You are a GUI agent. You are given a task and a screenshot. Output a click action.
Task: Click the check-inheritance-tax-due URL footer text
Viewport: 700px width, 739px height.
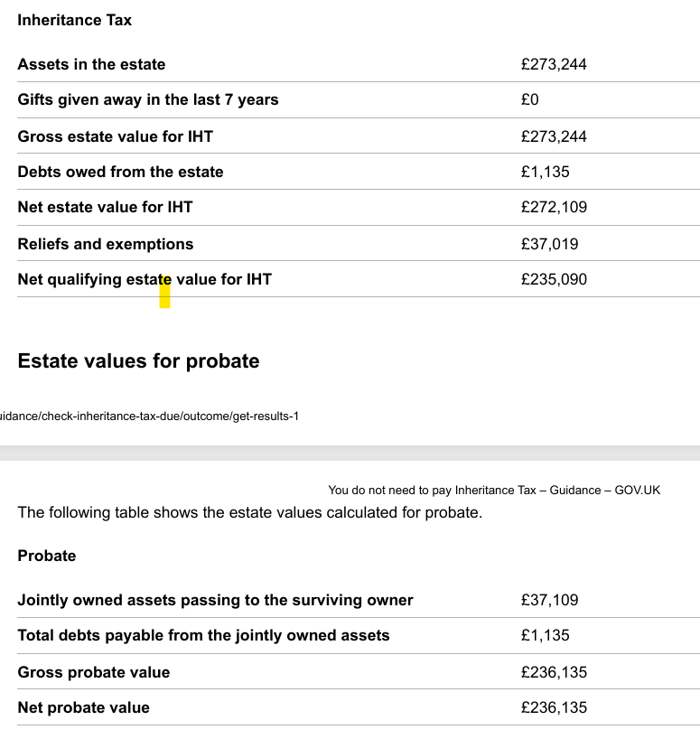(149, 416)
